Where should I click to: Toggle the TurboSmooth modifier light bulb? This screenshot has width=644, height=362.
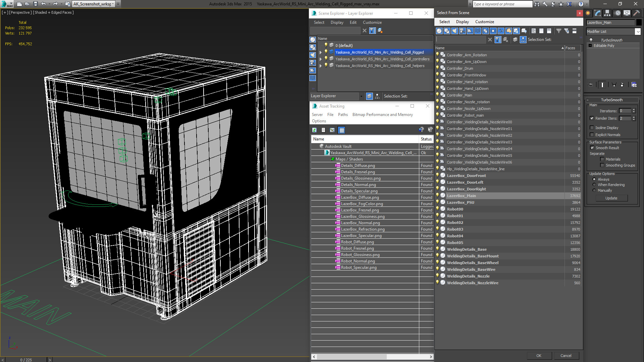591,40
